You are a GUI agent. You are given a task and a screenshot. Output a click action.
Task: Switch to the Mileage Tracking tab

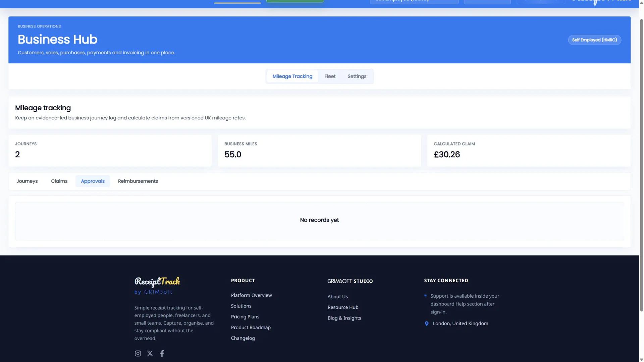coord(292,76)
